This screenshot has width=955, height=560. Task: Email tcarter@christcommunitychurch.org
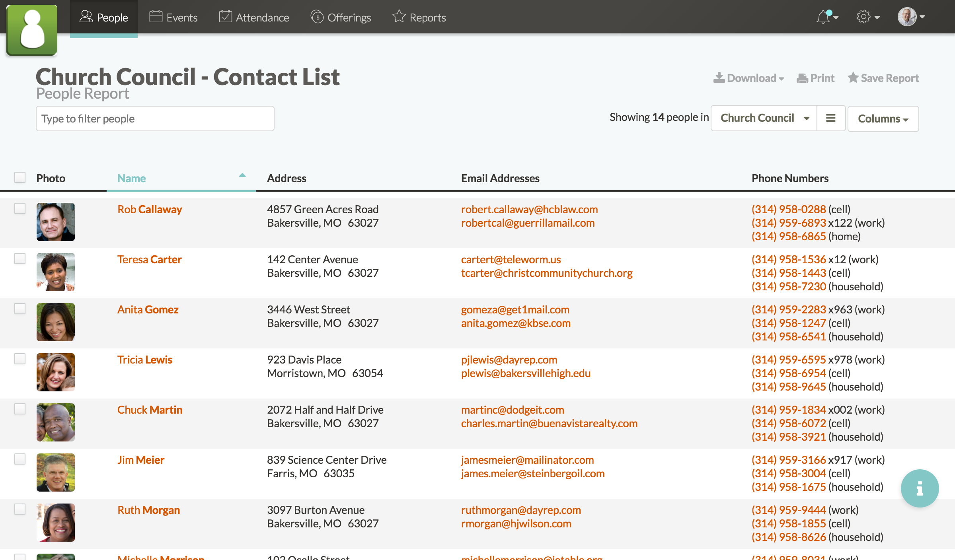pyautogui.click(x=547, y=273)
